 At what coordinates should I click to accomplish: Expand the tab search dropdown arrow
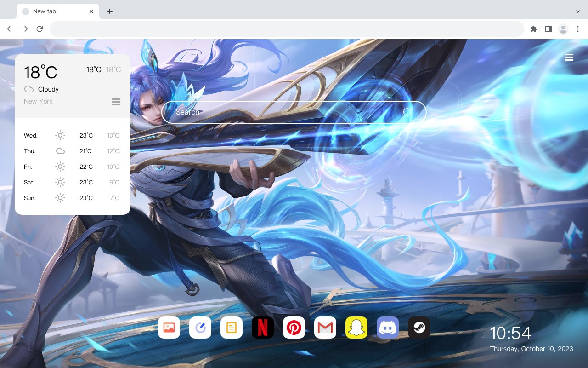pyautogui.click(x=578, y=11)
